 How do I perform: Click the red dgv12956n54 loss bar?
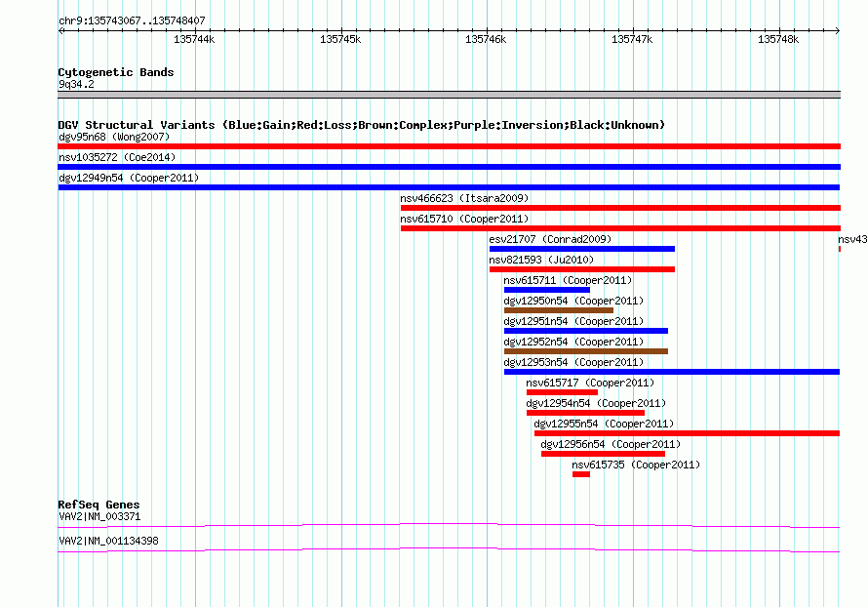[603, 454]
